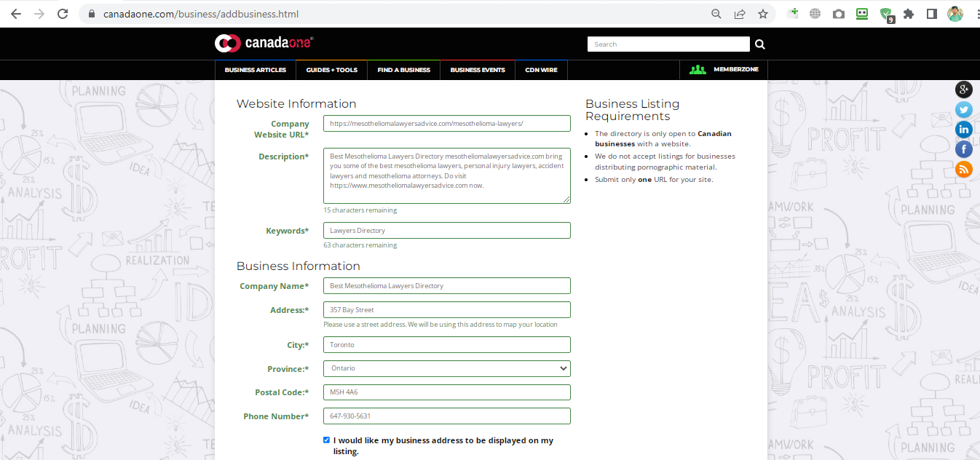
Task: Submit search with magnifier icon
Action: point(760,44)
